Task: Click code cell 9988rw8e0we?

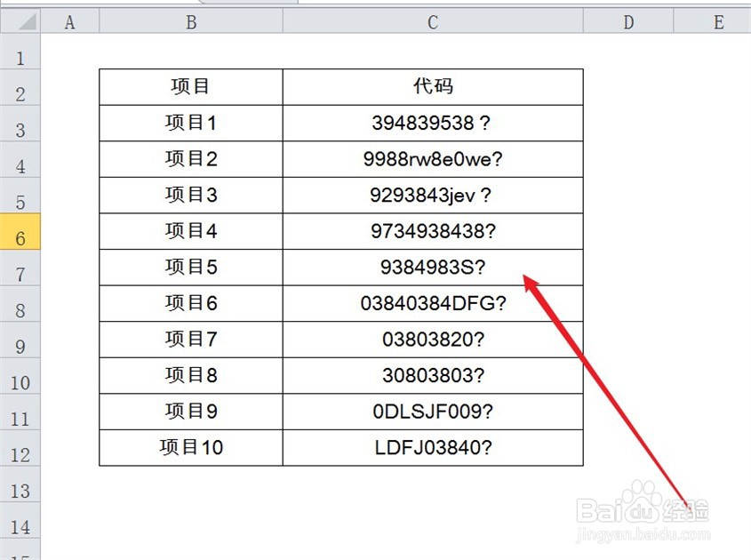Action: pos(433,159)
